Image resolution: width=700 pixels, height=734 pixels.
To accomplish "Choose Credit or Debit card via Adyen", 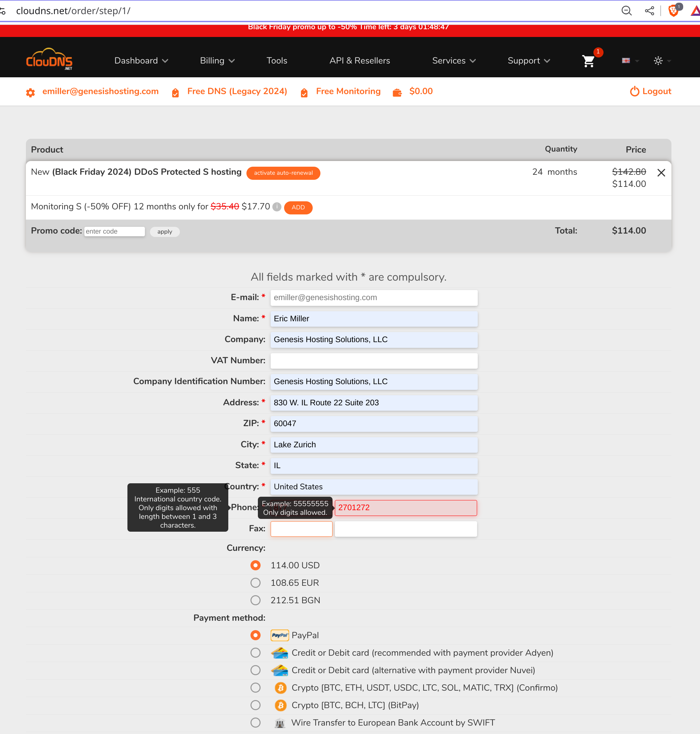I will coord(255,653).
